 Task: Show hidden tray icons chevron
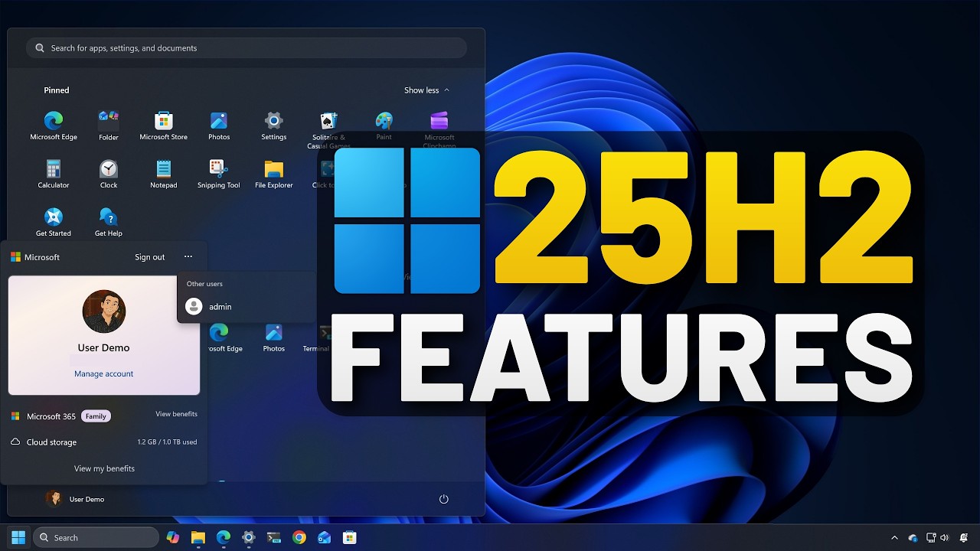pos(894,538)
